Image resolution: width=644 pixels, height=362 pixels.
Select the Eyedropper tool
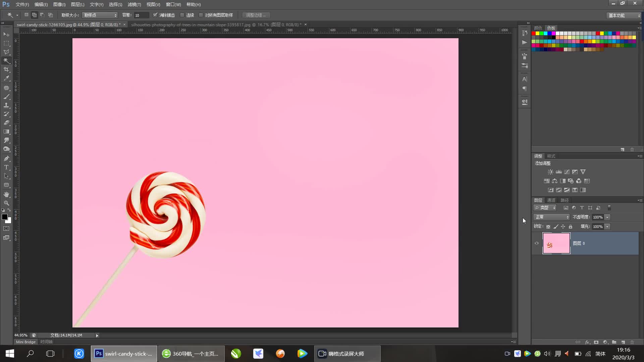[x=6, y=78]
